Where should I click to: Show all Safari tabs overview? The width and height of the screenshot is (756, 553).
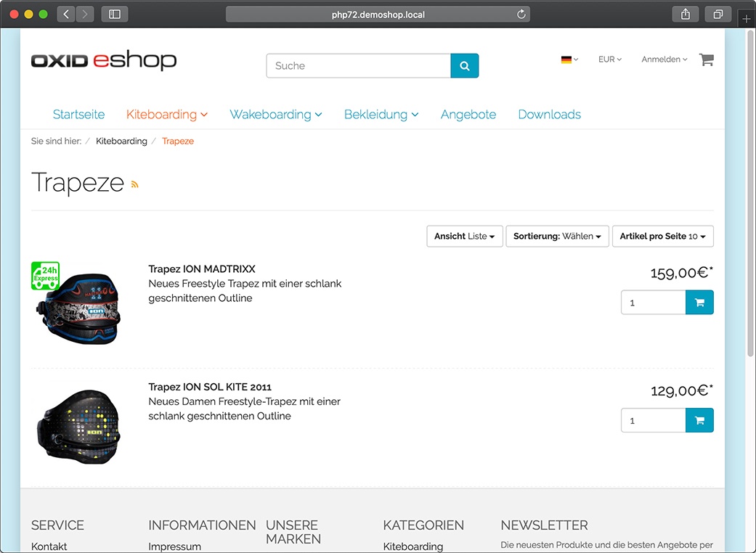coord(718,15)
